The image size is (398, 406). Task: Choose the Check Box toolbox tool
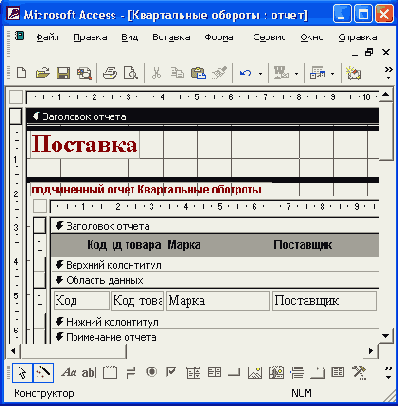pos(171,372)
